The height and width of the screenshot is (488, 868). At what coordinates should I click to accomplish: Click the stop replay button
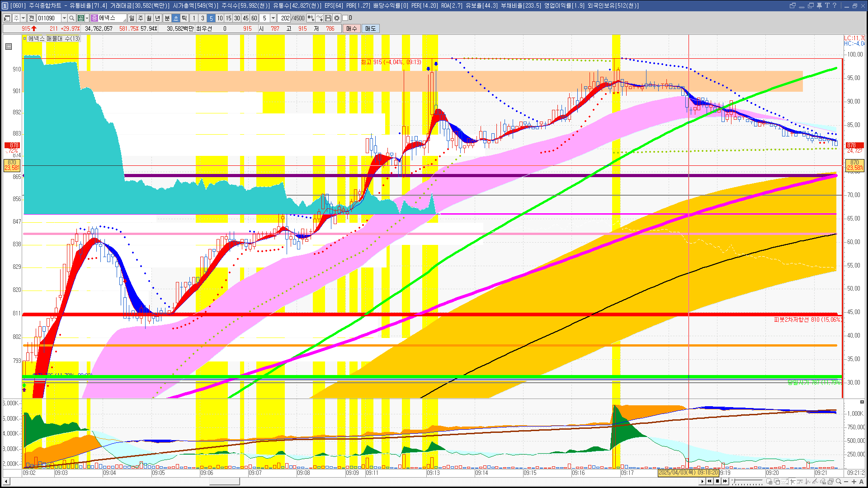717,481
